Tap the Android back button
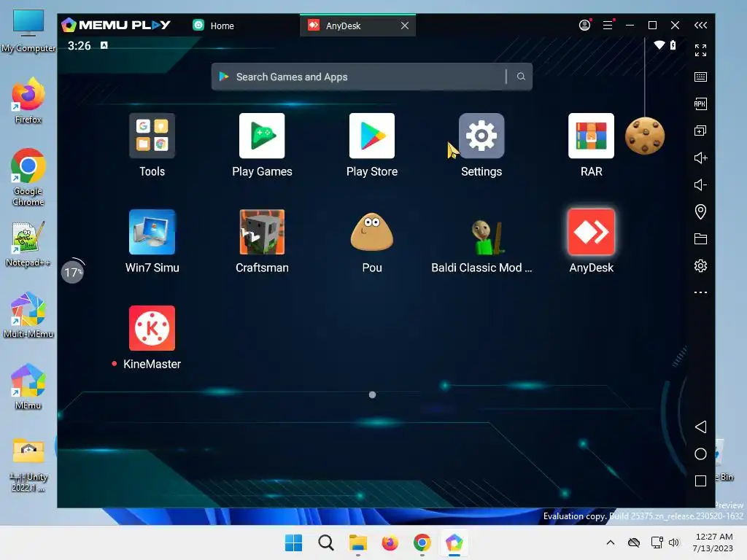Viewport: 747px width, 560px height. click(700, 427)
